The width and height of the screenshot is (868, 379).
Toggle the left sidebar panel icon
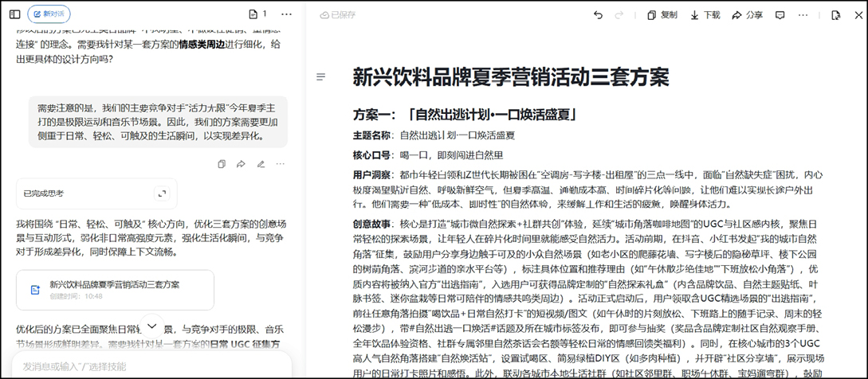[14, 14]
